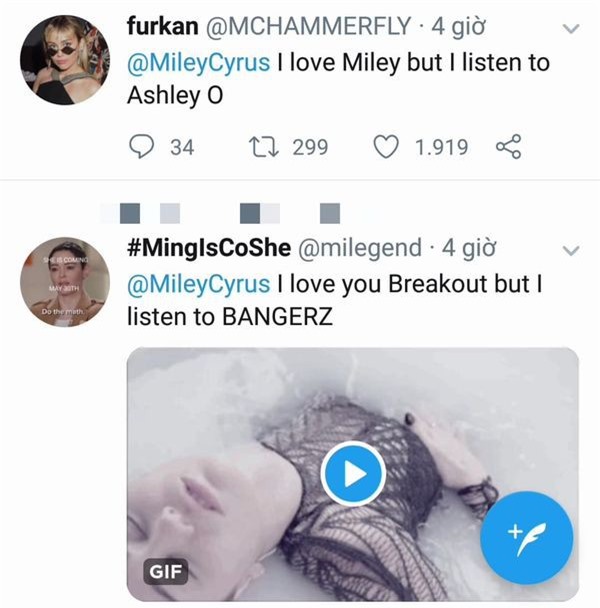Open furkan's profile picture

pyautogui.click(x=64, y=58)
